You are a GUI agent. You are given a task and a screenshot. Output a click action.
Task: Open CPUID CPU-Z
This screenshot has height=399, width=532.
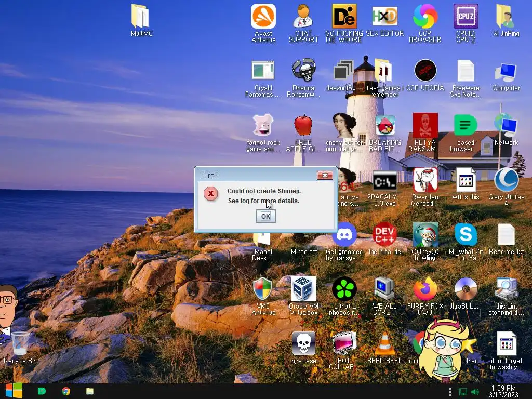tap(465, 23)
